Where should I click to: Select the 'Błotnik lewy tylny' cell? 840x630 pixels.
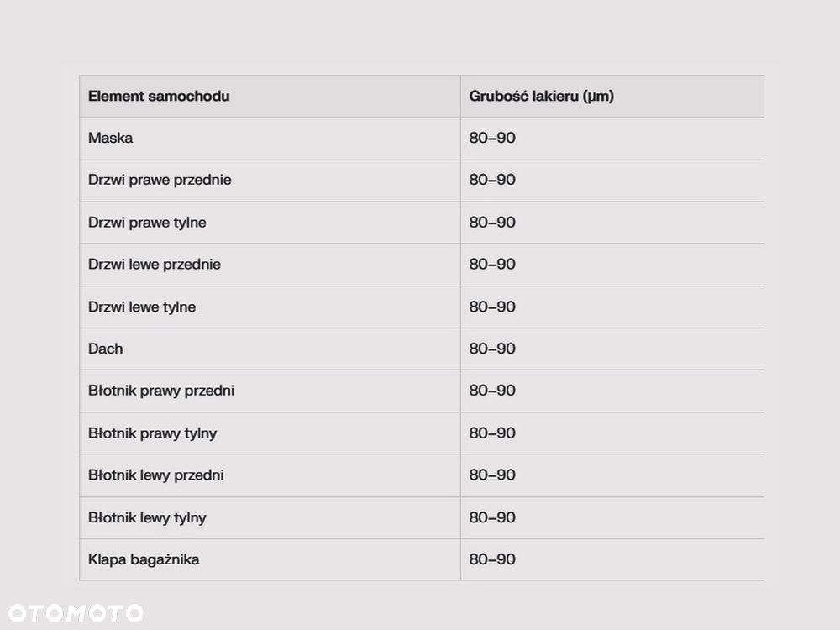coord(147,517)
